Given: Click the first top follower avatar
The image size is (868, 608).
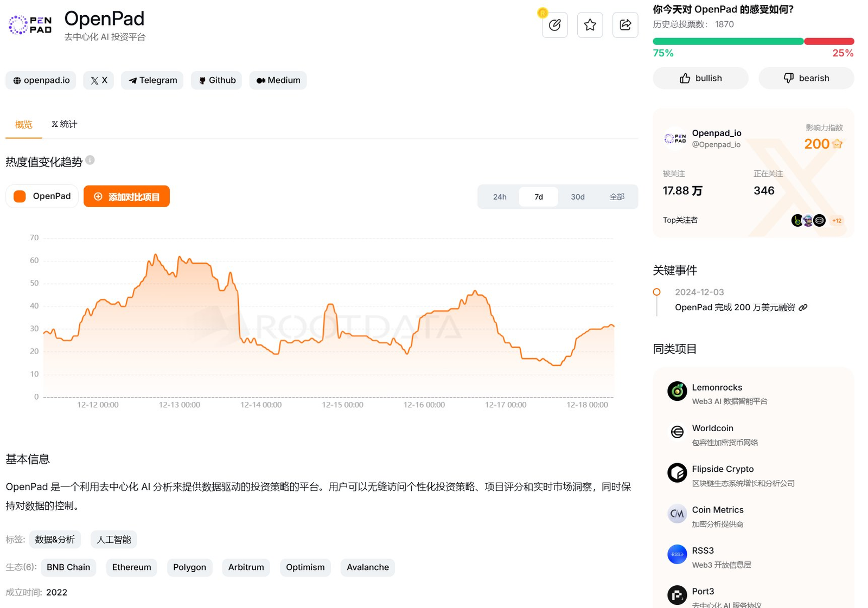Looking at the screenshot, I should [x=797, y=221].
